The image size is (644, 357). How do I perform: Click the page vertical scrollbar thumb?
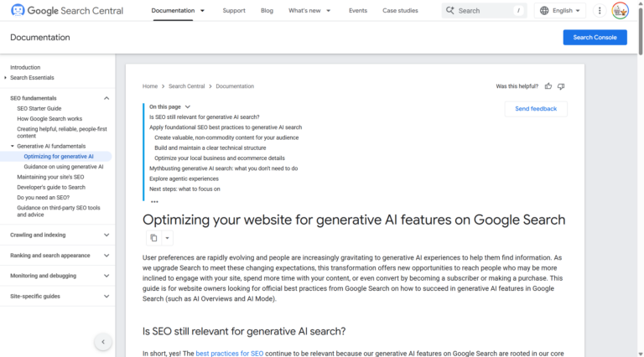coord(641,31)
